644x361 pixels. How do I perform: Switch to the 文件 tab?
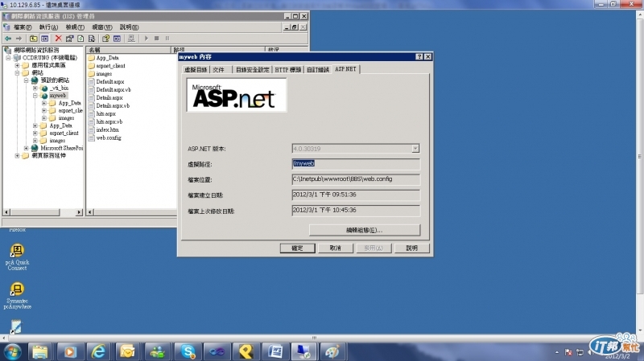pos(219,70)
